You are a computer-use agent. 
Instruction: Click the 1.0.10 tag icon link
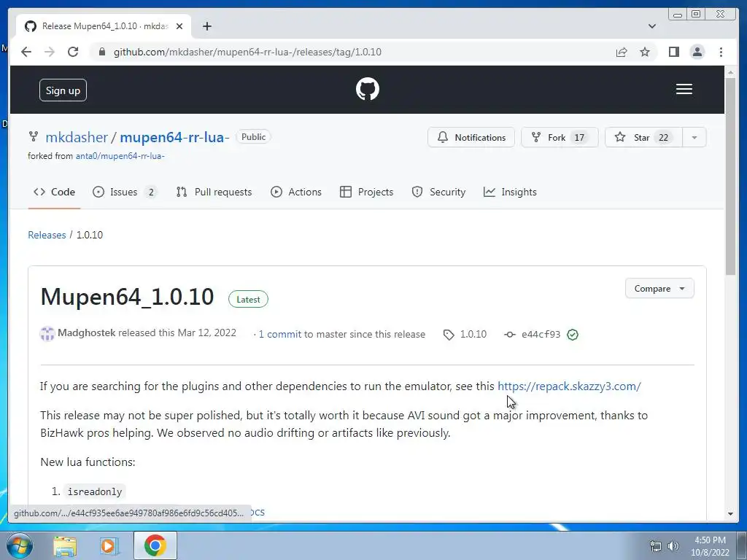pyautogui.click(x=465, y=335)
